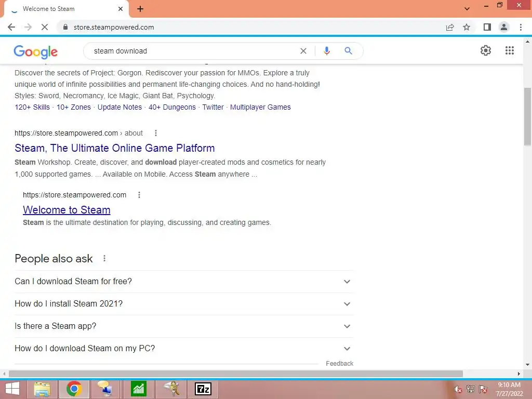The height and width of the screenshot is (399, 532).
Task: Click the horizontal scrollbar thumb
Action: click(236, 374)
